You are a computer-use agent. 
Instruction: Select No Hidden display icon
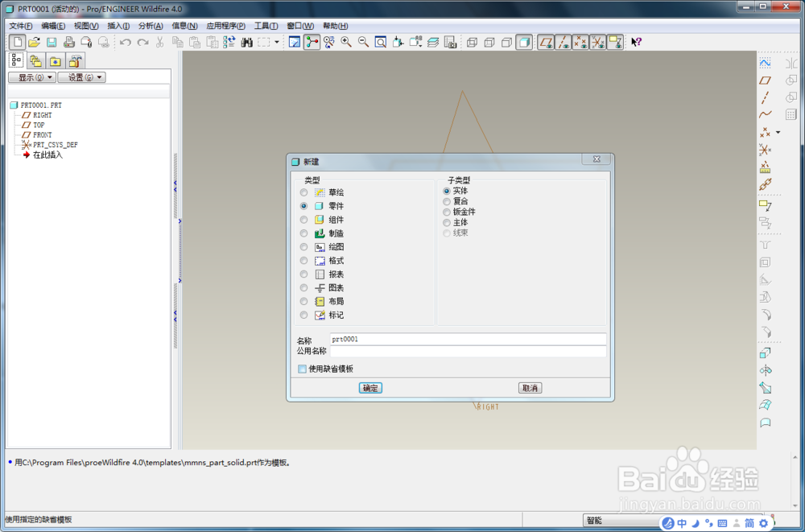click(506, 42)
